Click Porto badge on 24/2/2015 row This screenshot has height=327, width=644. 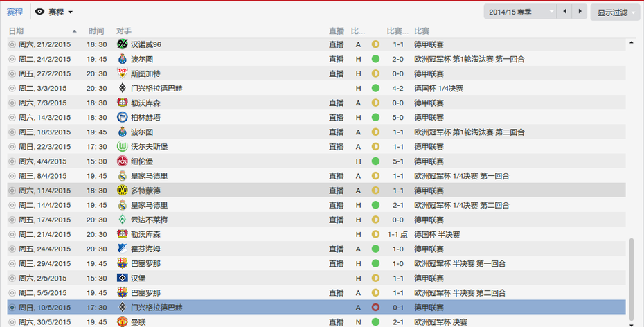(x=123, y=59)
